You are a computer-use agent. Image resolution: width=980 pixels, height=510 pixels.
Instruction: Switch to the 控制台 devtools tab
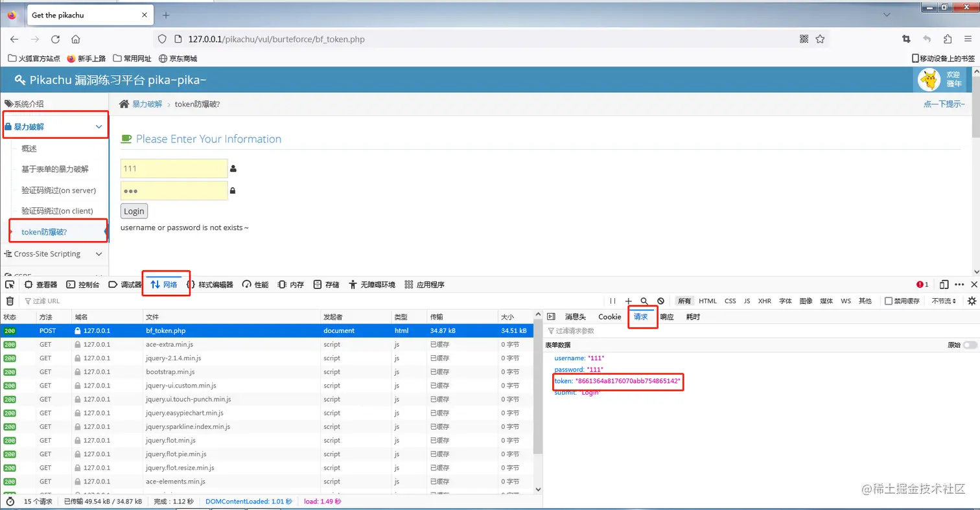82,284
